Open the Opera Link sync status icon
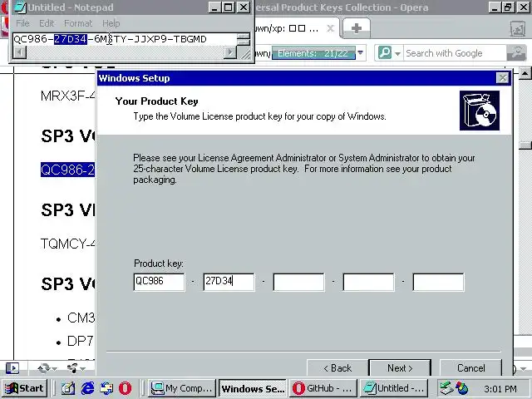Viewport: 532px width, 399px height. (x=44, y=368)
